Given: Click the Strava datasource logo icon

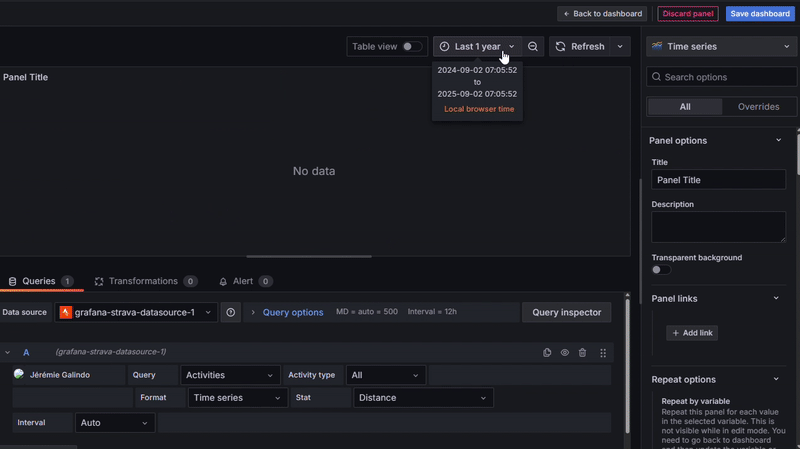Looking at the screenshot, I should 65,312.
